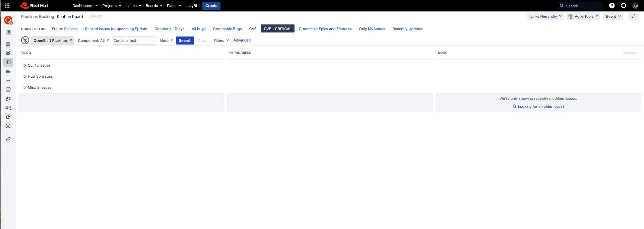Image resolution: width=644 pixels, height=229 pixels.
Task: Click the Advanced search link
Action: click(x=242, y=40)
